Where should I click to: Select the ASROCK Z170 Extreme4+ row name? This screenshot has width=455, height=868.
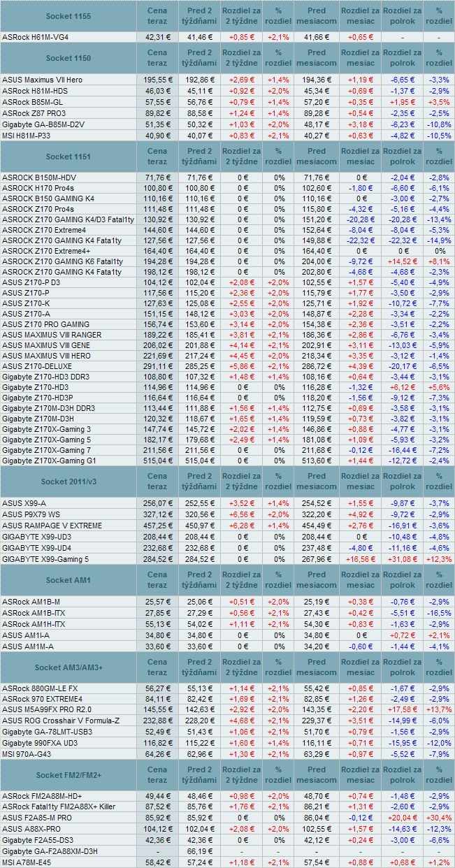46,251
